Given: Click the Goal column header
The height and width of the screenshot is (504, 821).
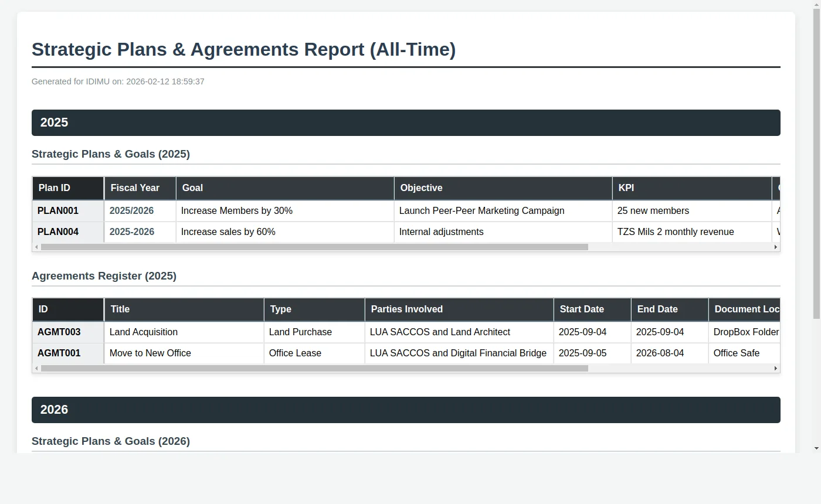Looking at the screenshot, I should [x=285, y=188].
